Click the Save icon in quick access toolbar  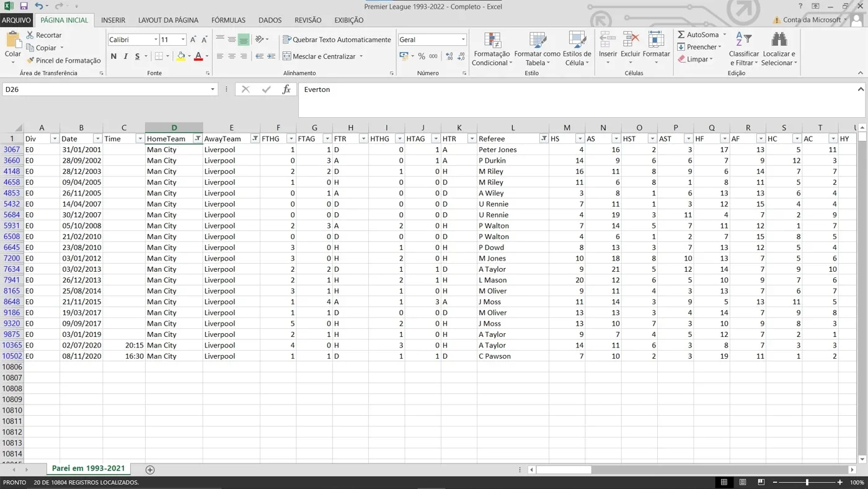click(24, 6)
